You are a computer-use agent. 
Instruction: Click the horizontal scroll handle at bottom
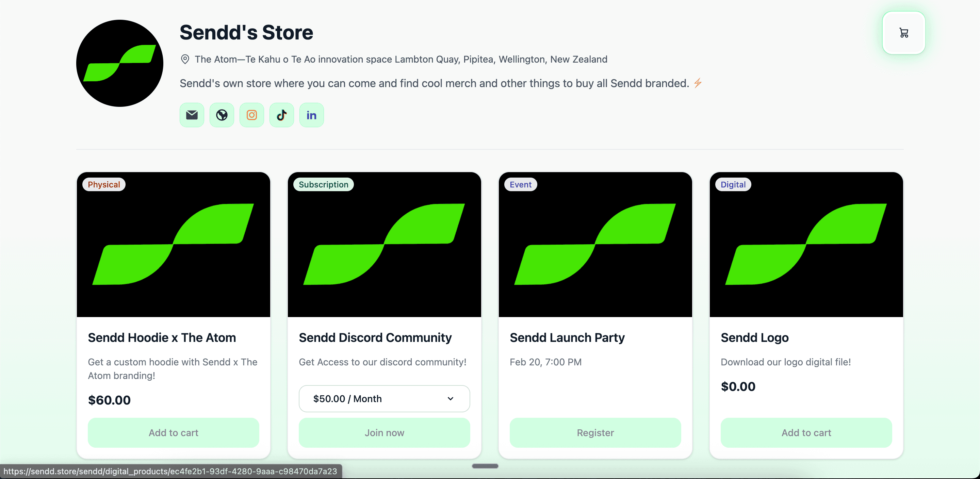click(485, 466)
